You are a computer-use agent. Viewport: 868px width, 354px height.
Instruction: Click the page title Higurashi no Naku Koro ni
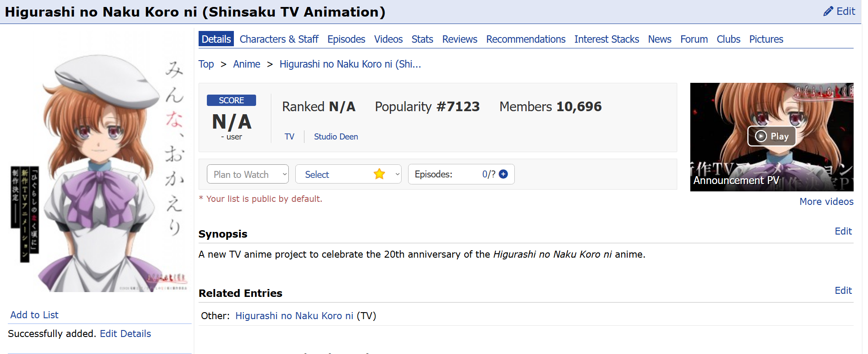click(x=195, y=12)
